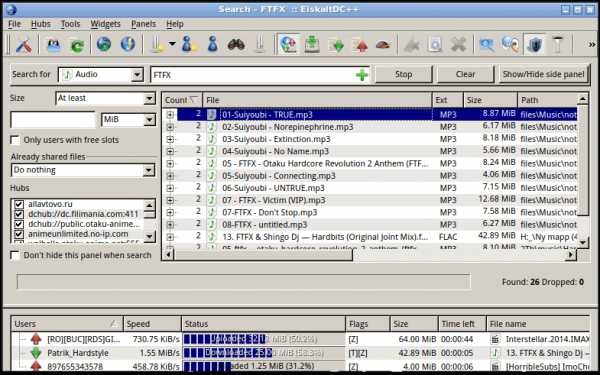Image resolution: width=600 pixels, height=375 pixels.
Task: Click the grey hammer toolbar icon
Action: point(558,44)
